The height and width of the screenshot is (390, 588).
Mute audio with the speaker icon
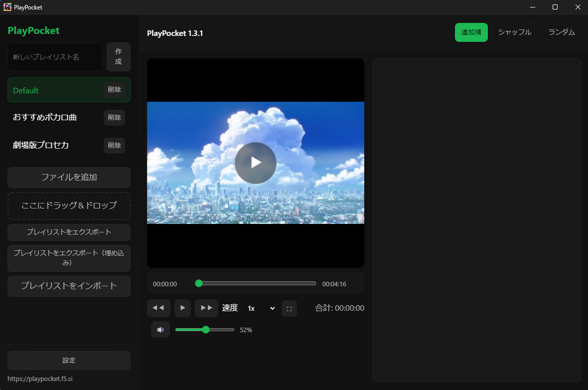click(x=160, y=330)
